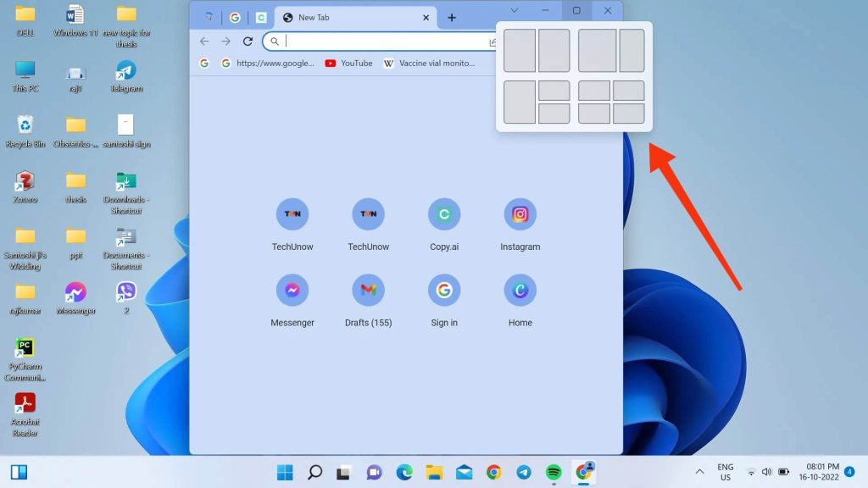This screenshot has width=868, height=488.
Task: Open Microsoft Edge from the taskbar
Action: point(404,472)
